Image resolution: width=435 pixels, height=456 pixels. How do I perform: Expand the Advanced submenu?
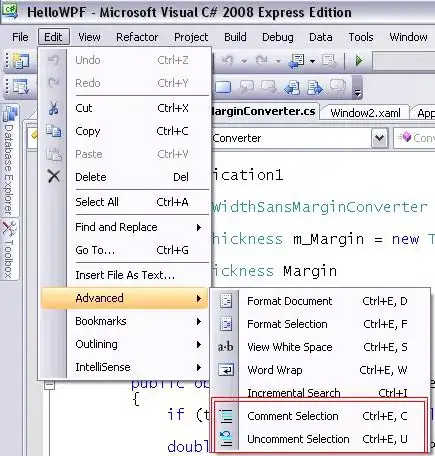pos(125,298)
